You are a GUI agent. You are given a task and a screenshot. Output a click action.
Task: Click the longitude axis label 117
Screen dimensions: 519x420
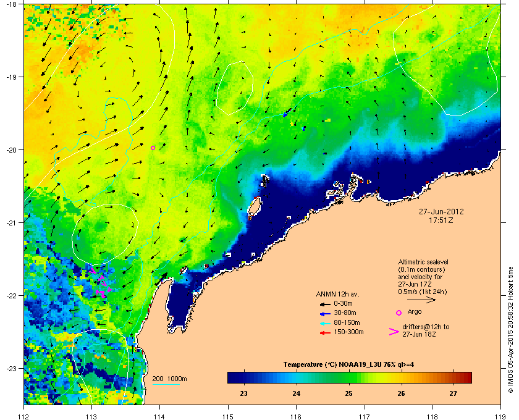click(364, 417)
